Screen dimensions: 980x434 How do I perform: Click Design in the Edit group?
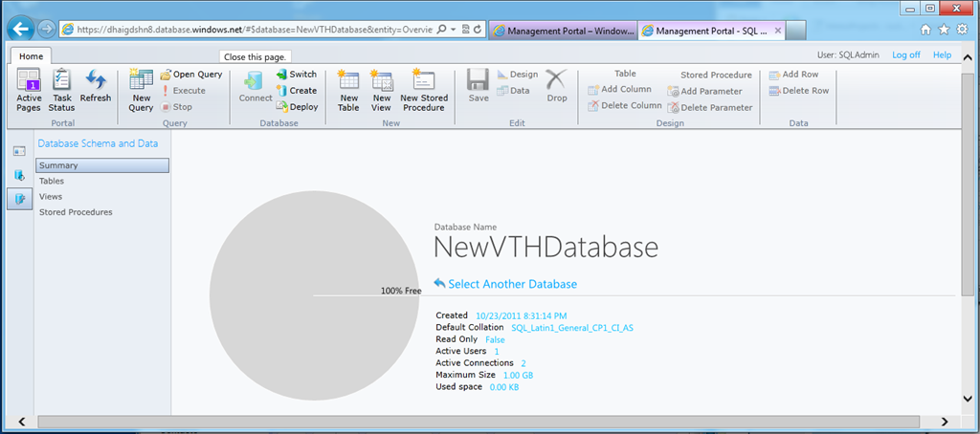(x=518, y=75)
